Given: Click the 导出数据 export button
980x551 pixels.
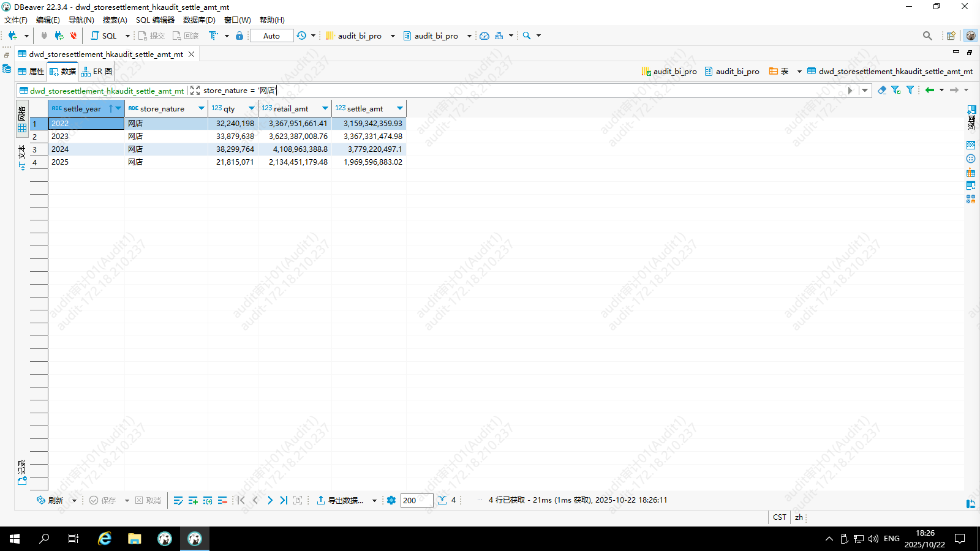Looking at the screenshot, I should click(341, 500).
